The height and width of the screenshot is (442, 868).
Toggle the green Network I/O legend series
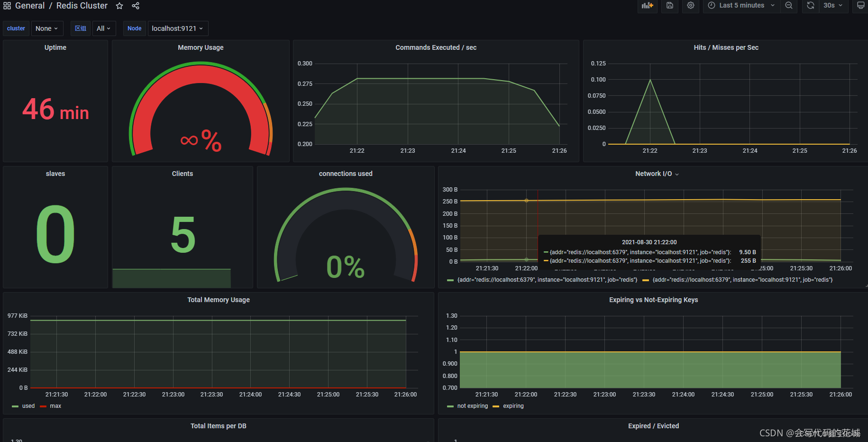[x=547, y=280]
